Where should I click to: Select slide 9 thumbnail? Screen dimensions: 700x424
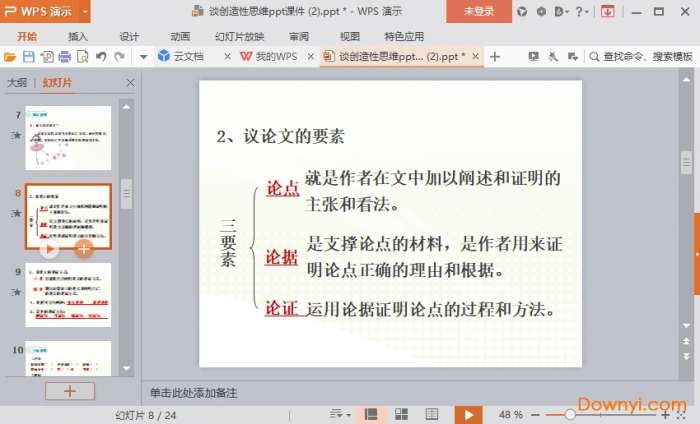point(68,295)
